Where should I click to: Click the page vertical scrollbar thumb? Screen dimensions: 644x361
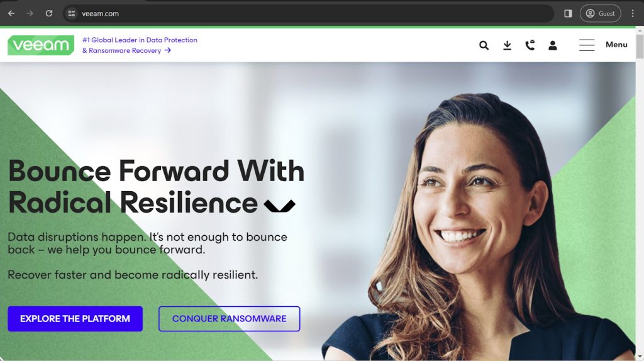tap(640, 47)
